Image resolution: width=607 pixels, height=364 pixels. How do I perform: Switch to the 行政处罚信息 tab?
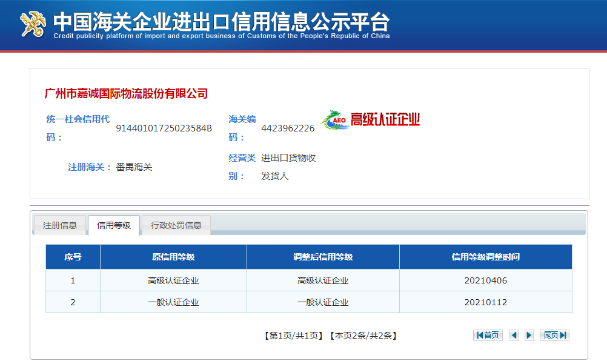click(x=176, y=225)
